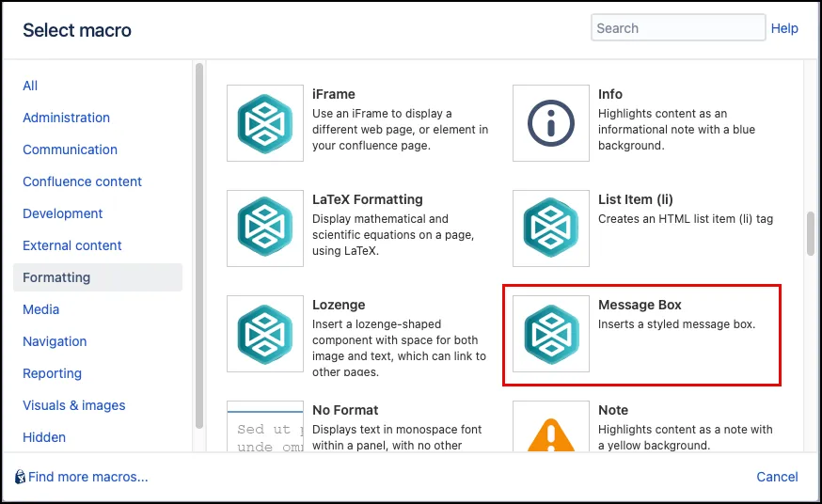
Task: Choose the Note warning triangle icon
Action: (551, 434)
